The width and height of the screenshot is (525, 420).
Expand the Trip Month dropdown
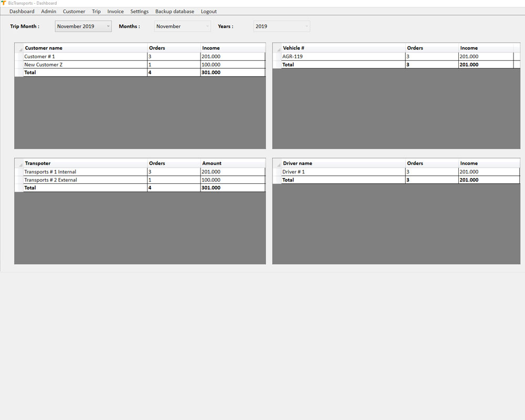pos(108,26)
